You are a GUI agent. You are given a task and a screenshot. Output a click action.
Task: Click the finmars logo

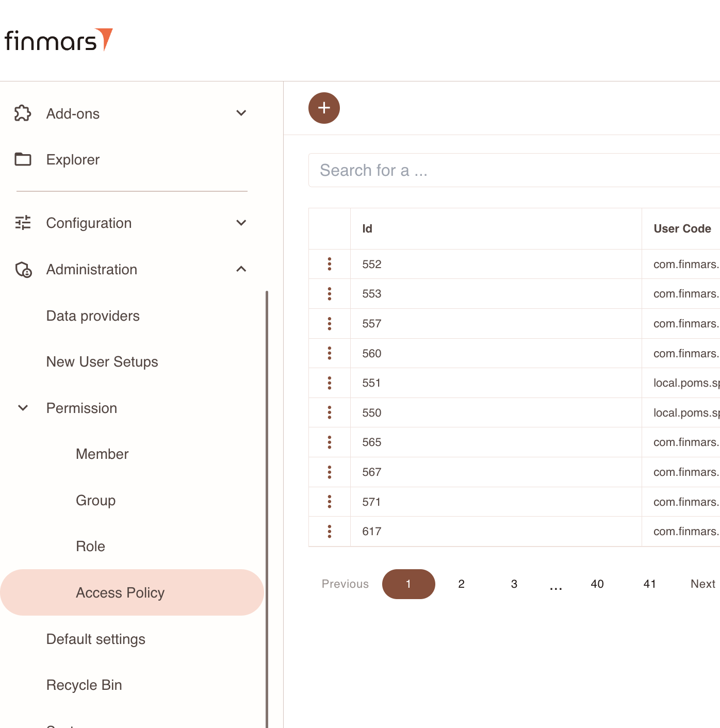point(58,40)
